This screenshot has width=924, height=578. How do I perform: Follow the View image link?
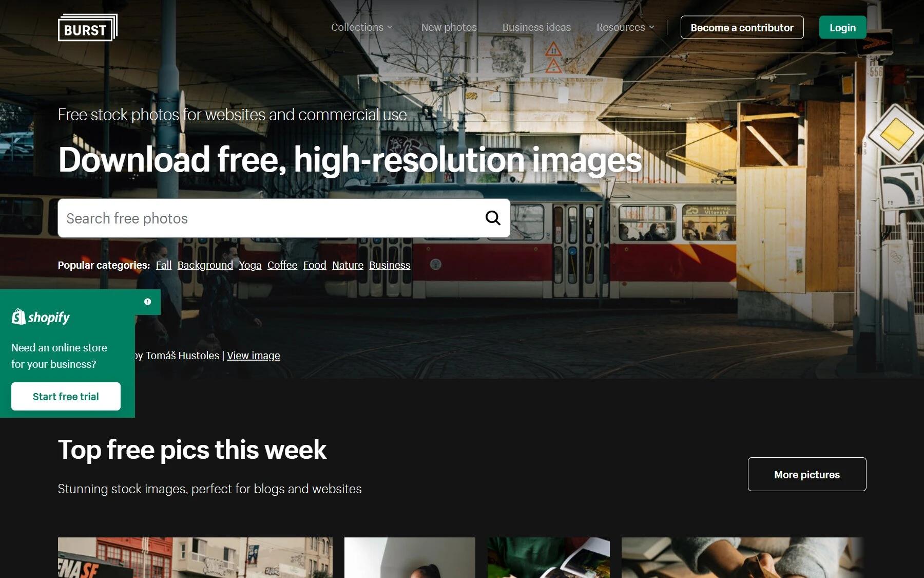(x=254, y=356)
